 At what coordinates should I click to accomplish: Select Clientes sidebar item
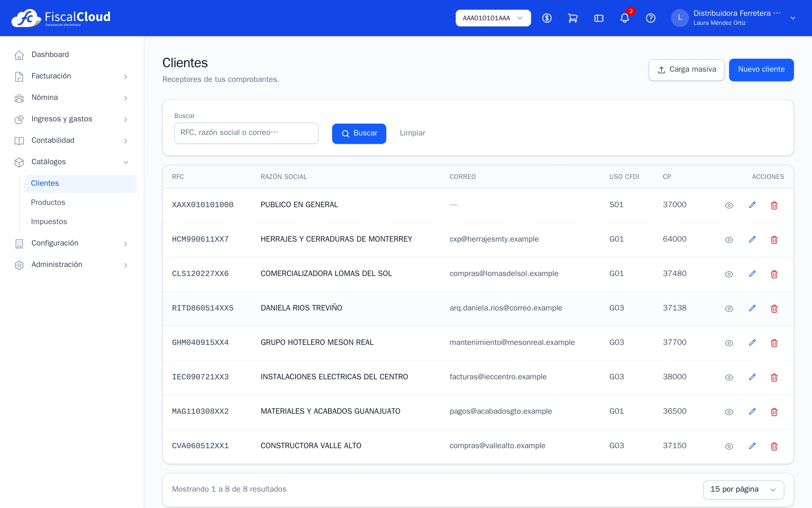pyautogui.click(x=81, y=183)
